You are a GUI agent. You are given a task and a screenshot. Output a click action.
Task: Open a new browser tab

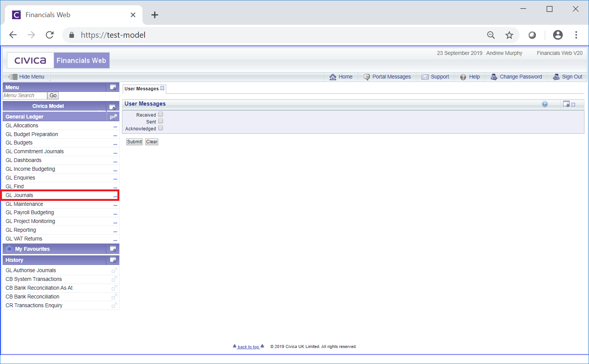(155, 15)
